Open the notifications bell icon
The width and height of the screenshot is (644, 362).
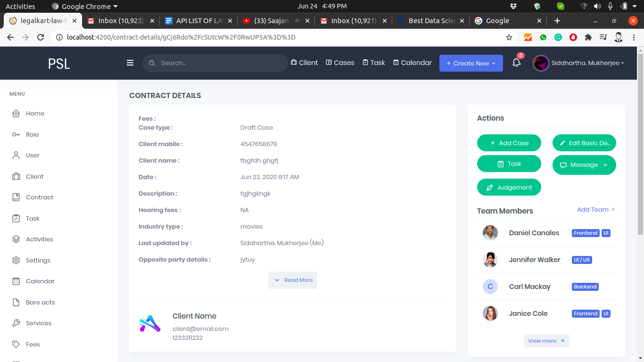point(516,63)
